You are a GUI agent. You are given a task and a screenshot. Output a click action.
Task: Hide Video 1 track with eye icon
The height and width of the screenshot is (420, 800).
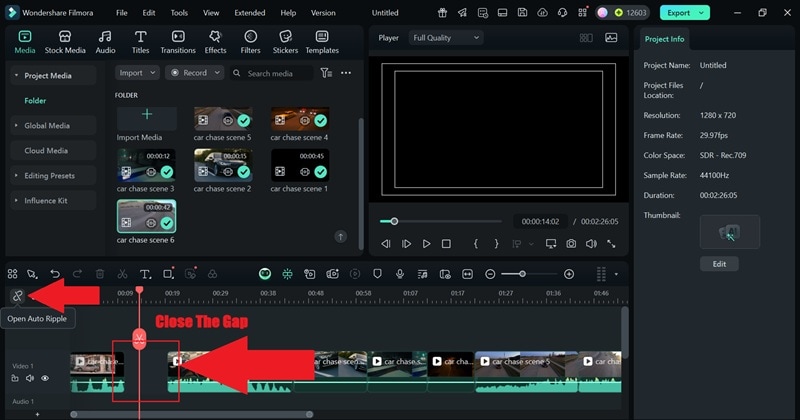tap(45, 378)
